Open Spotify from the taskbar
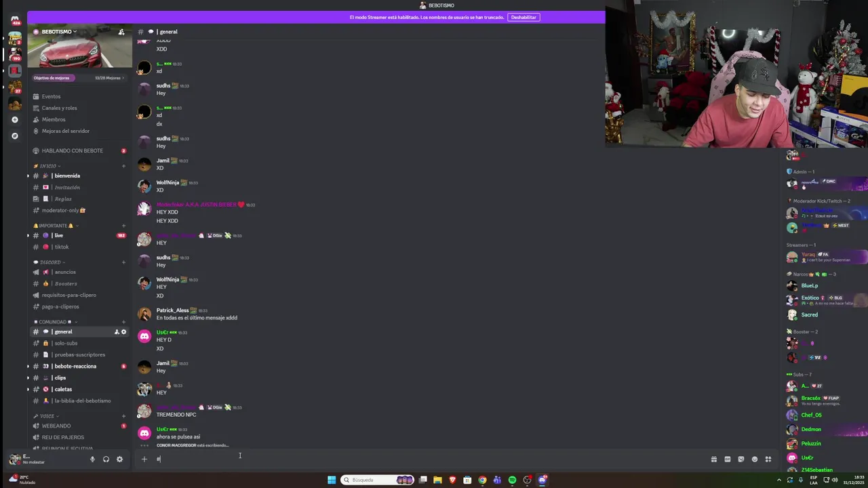The image size is (868, 488). click(512, 480)
